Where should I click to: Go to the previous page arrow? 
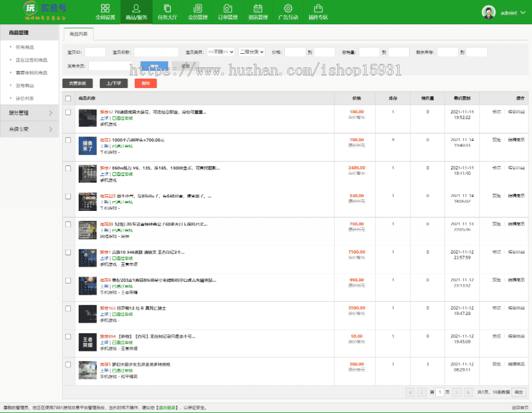[x=421, y=392]
